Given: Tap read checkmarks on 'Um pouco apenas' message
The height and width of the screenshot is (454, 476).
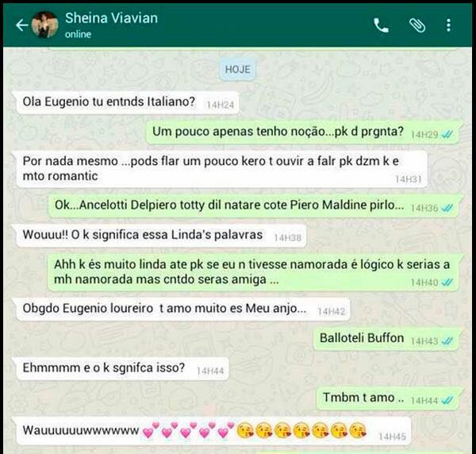Looking at the screenshot, I should 447,134.
